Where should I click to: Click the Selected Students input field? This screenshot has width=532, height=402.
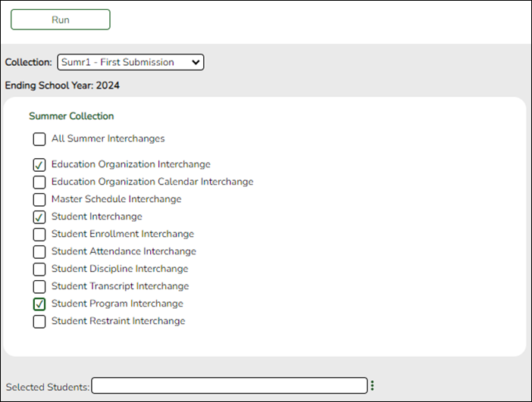230,385
